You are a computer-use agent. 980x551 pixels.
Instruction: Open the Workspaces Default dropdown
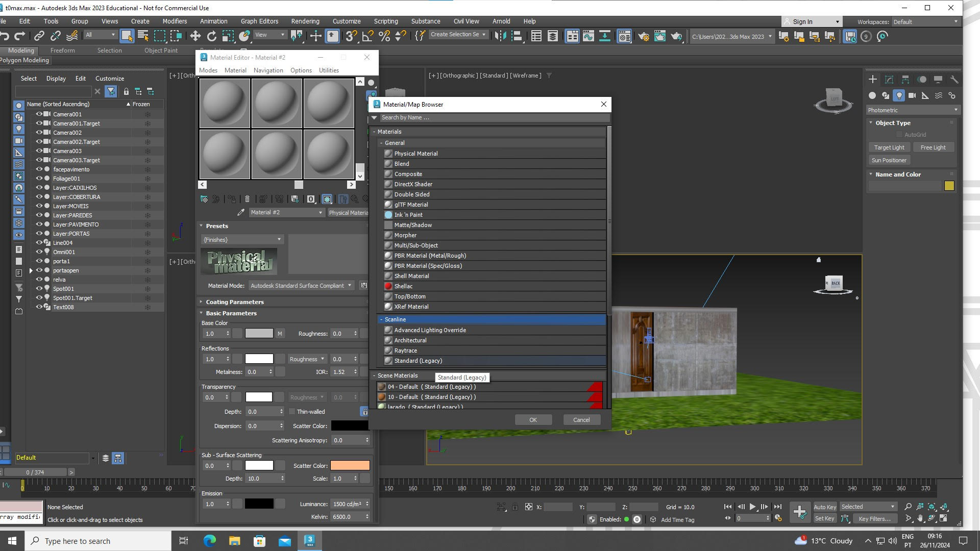925,21
